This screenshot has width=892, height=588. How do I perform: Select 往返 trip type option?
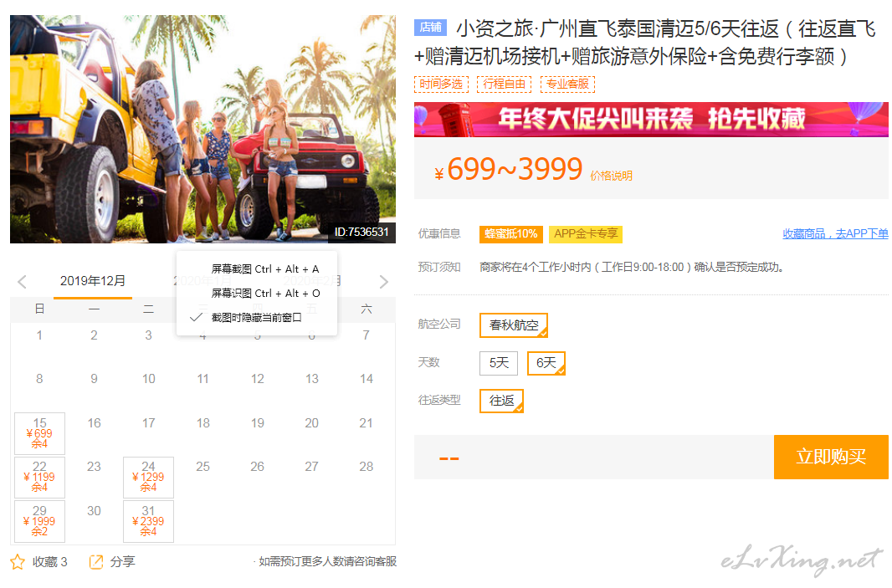coord(501,401)
